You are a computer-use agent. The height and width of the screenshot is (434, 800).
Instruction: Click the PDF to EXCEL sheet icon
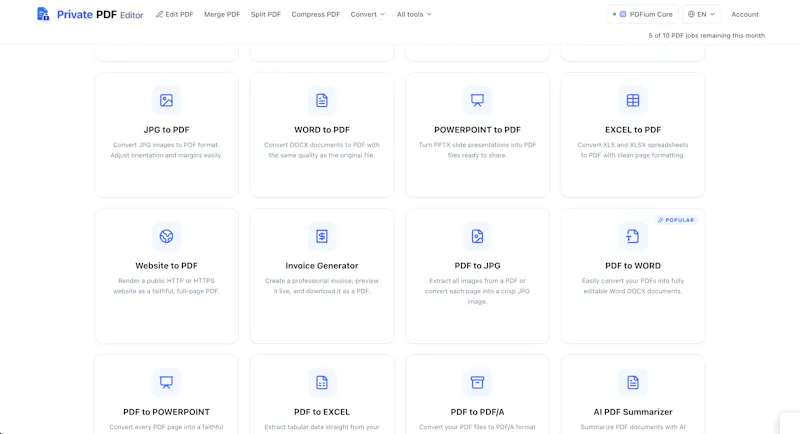322,382
